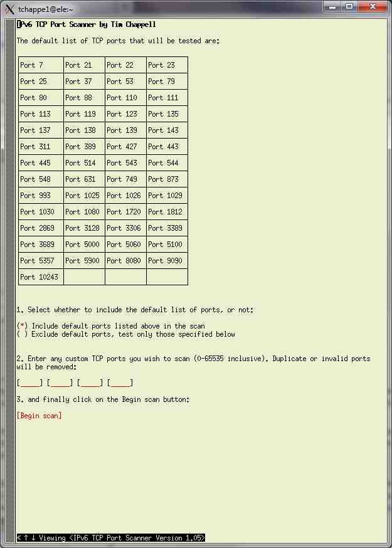Maximize the terminal window

pyautogui.click(x=349, y=6)
